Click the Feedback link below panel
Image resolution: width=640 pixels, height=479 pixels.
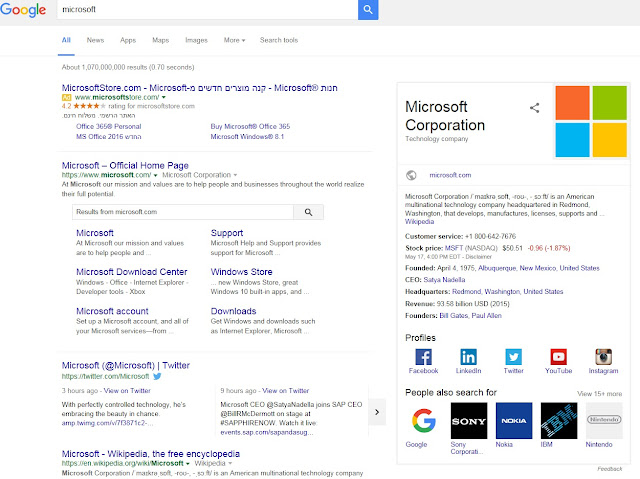coord(609,469)
